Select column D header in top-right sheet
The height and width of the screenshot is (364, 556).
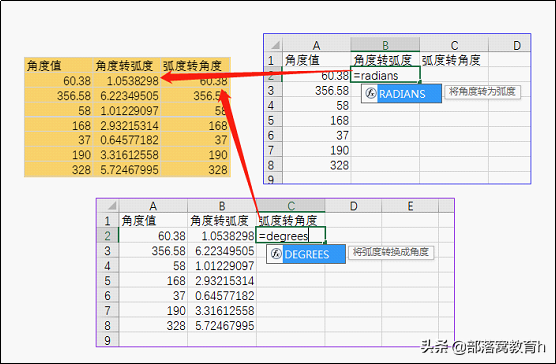(x=510, y=45)
